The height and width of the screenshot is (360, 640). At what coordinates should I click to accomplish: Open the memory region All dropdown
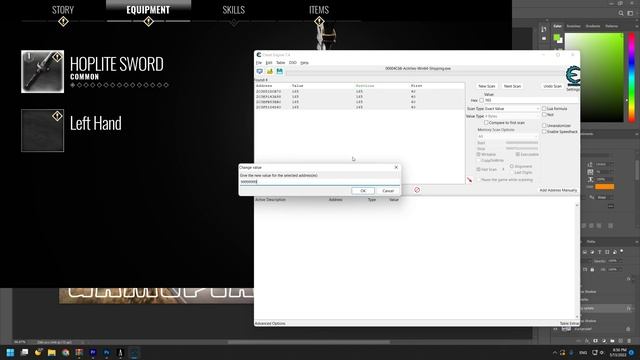(x=507, y=136)
